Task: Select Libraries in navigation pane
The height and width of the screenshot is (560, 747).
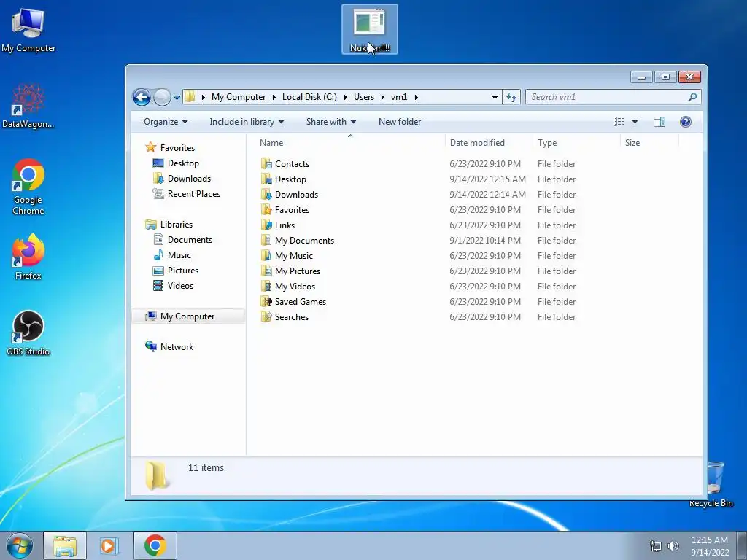Action: (177, 225)
